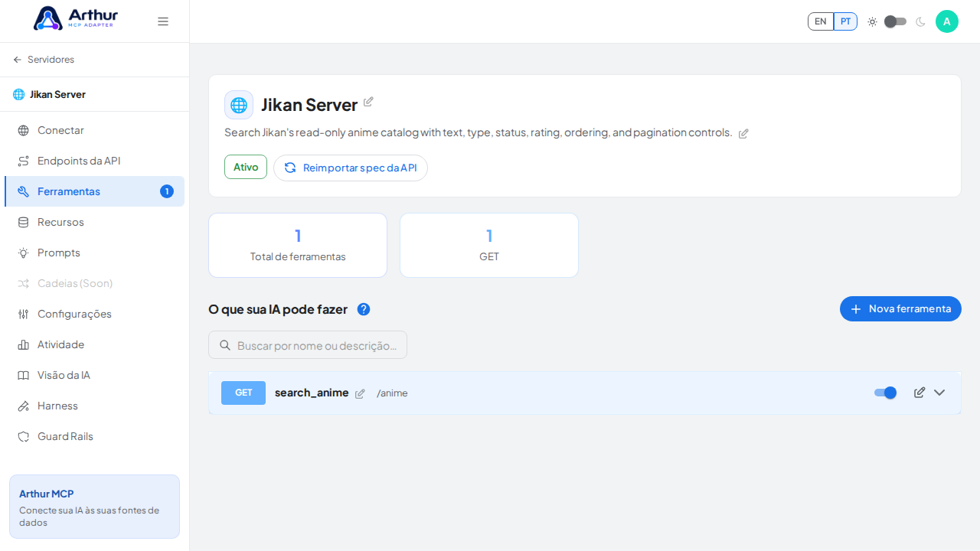Click the /anime path text
The height and width of the screenshot is (551, 980).
coord(392,393)
